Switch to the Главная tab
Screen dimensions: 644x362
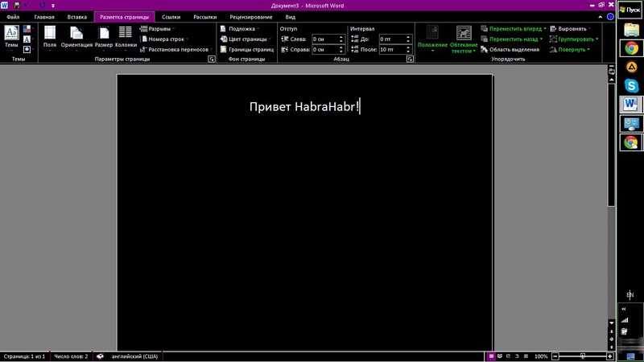point(44,17)
